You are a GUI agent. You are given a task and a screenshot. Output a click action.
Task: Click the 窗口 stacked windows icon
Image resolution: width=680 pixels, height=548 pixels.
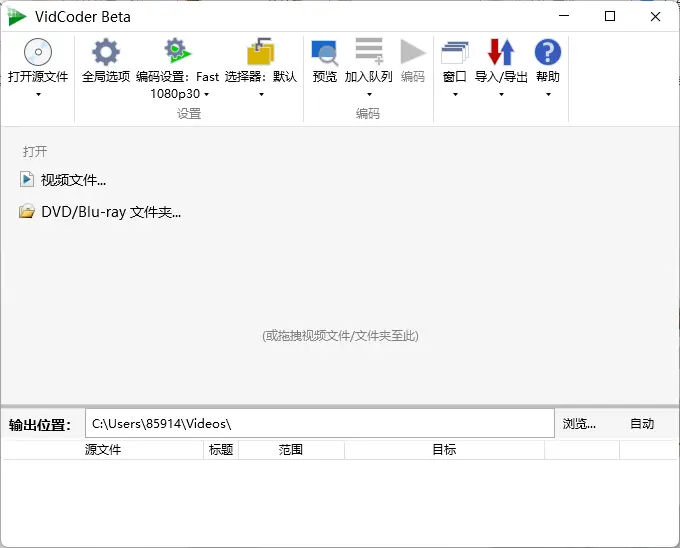click(x=454, y=52)
